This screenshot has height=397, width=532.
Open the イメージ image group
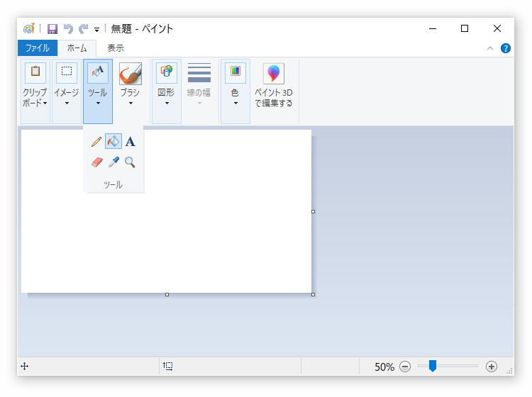pos(67,91)
